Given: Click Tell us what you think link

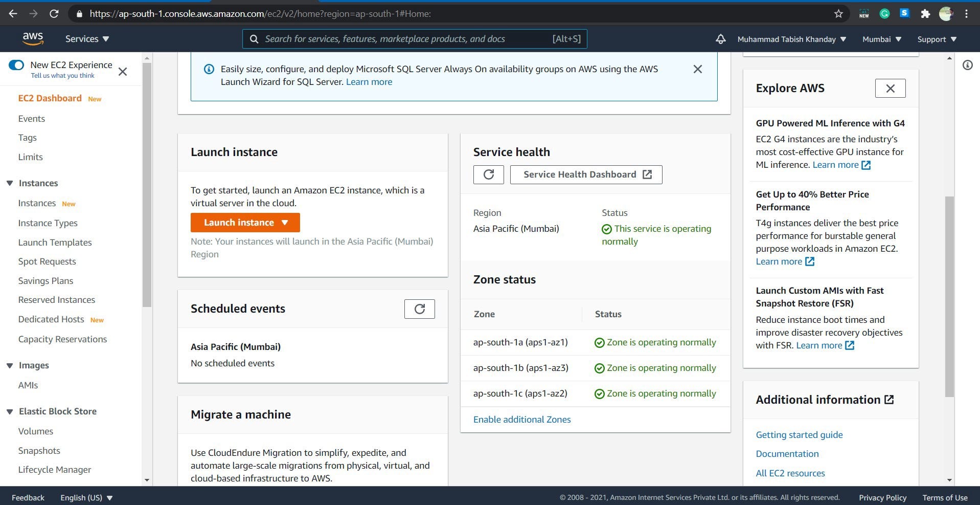Looking at the screenshot, I should [62, 76].
